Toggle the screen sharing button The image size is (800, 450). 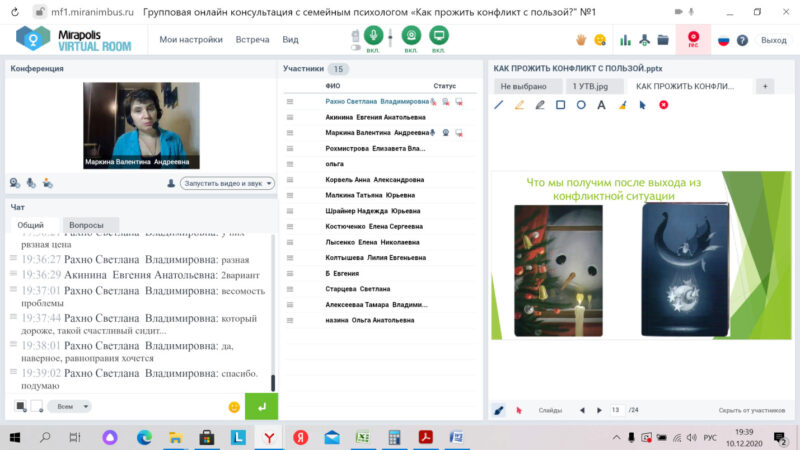[438, 35]
